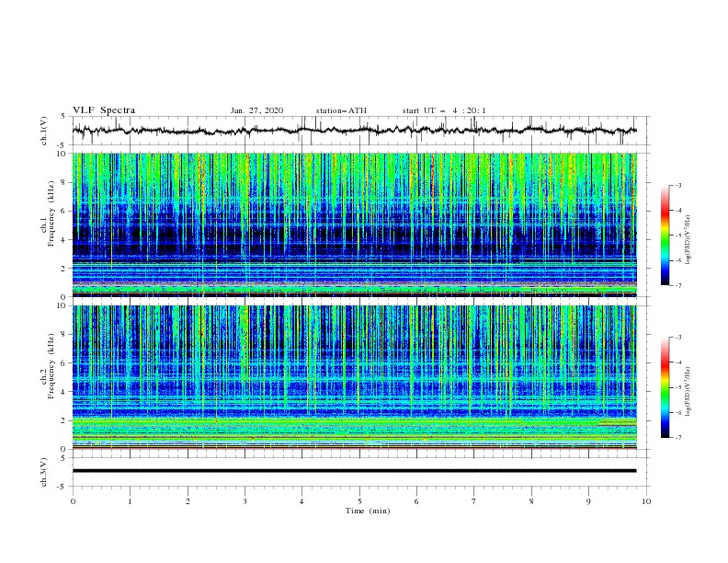This screenshot has height=563, width=728.
Task: Click the "VLF Spectra" plot title
Action: [104, 110]
